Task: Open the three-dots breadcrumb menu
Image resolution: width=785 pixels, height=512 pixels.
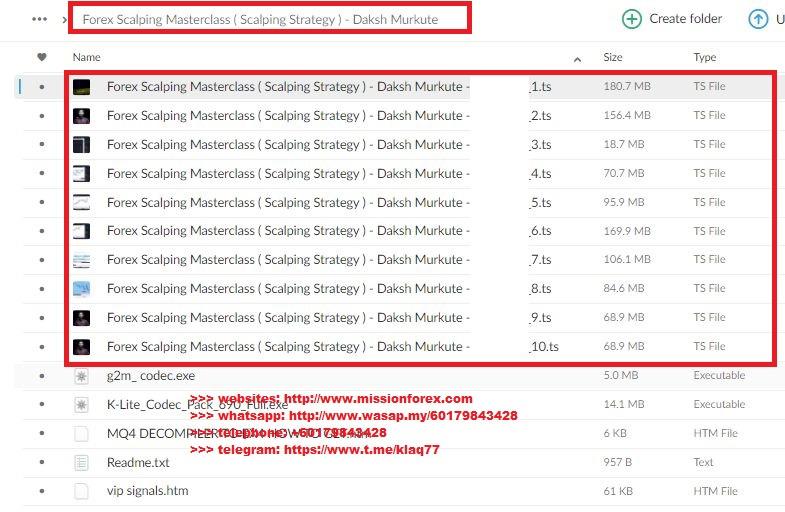Action: [x=40, y=19]
